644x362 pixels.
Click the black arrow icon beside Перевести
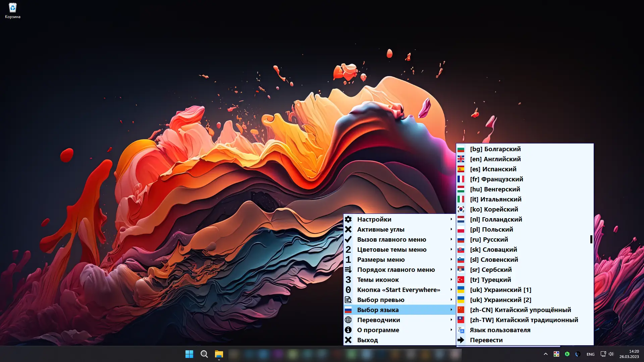[x=461, y=340]
